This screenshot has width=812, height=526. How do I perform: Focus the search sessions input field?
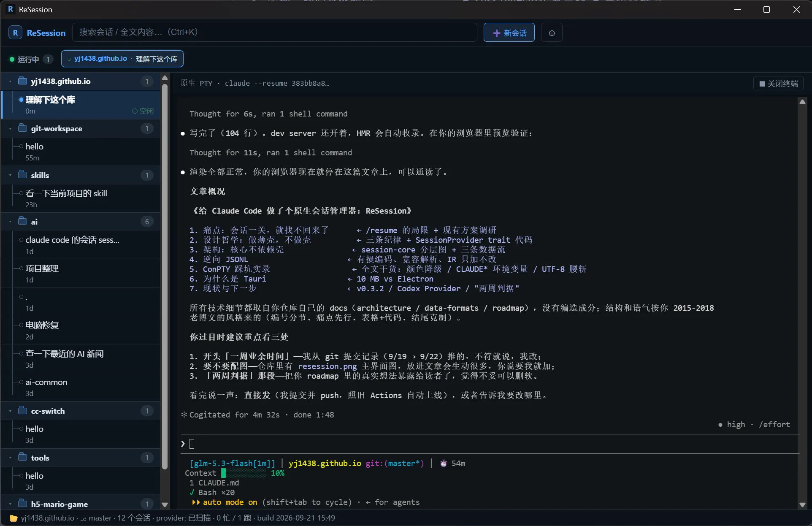click(x=274, y=32)
